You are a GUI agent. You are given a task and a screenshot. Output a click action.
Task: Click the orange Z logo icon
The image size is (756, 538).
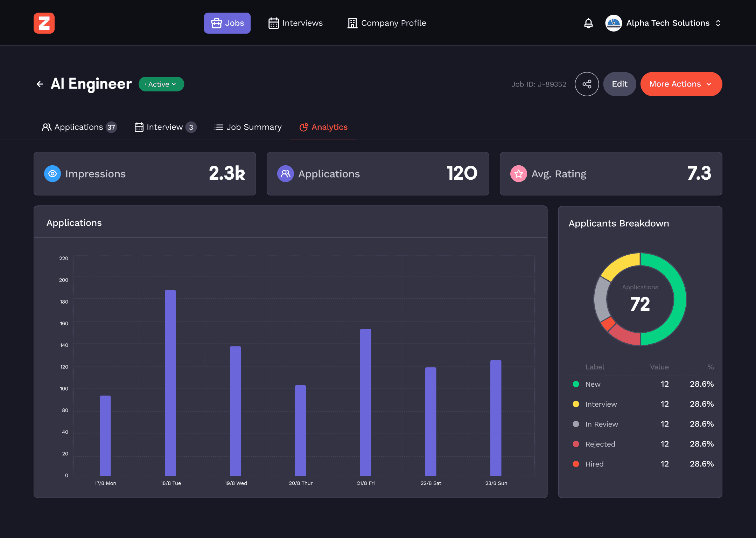(44, 23)
